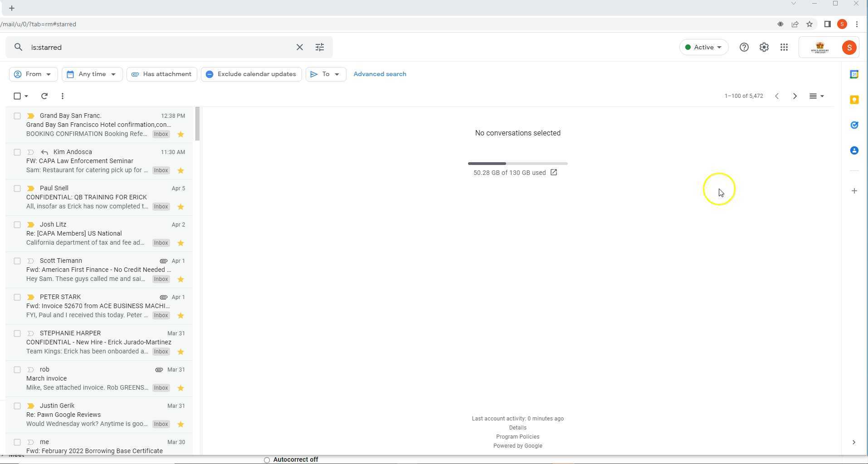Open Support help menu

tap(744, 47)
